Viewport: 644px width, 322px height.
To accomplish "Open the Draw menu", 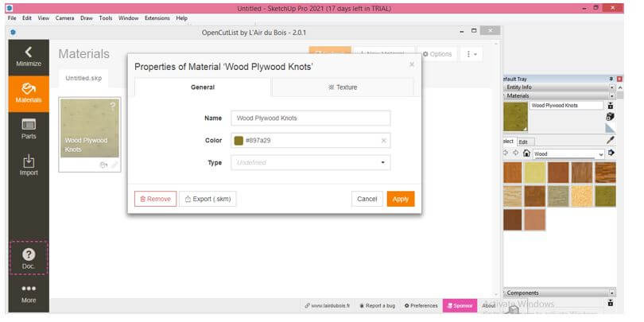I will coord(86,18).
